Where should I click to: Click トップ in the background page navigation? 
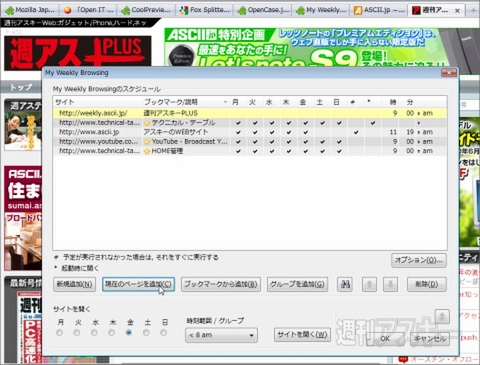pyautogui.click(x=21, y=87)
